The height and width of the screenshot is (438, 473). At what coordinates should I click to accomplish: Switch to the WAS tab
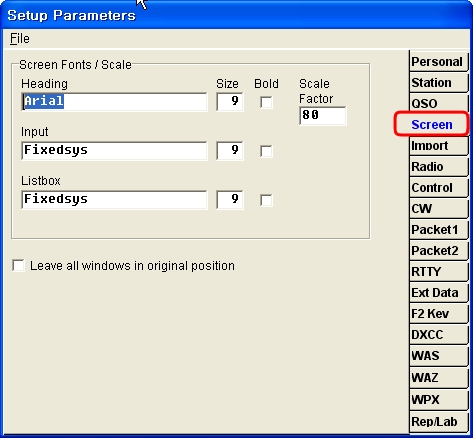point(439,356)
